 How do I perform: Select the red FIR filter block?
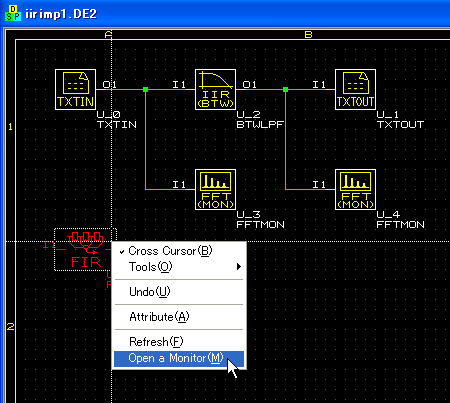pyautogui.click(x=85, y=250)
